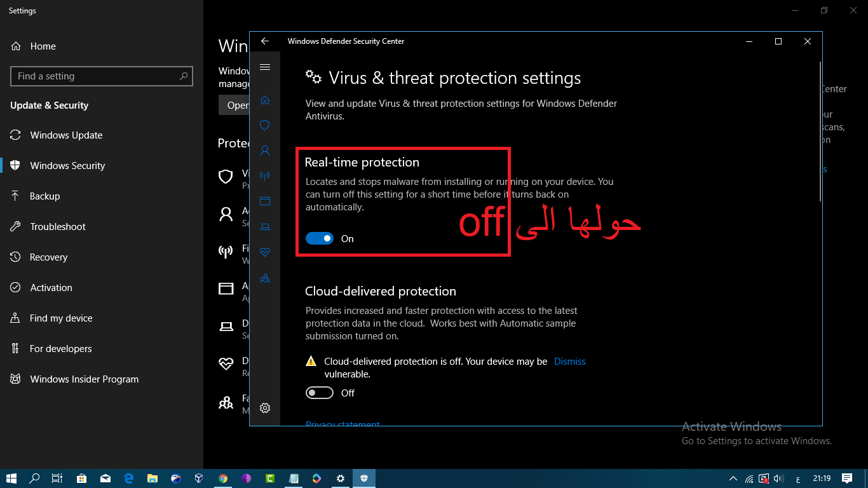Go to Home in Defender sidebar
Screen dimensions: 868x488
[x=265, y=100]
